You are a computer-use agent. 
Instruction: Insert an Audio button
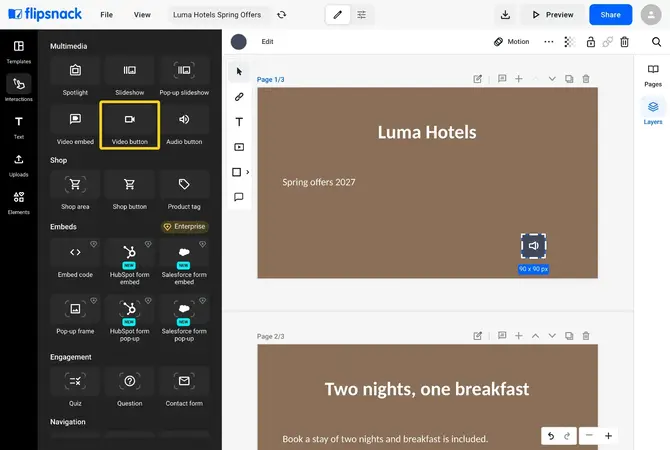click(184, 126)
